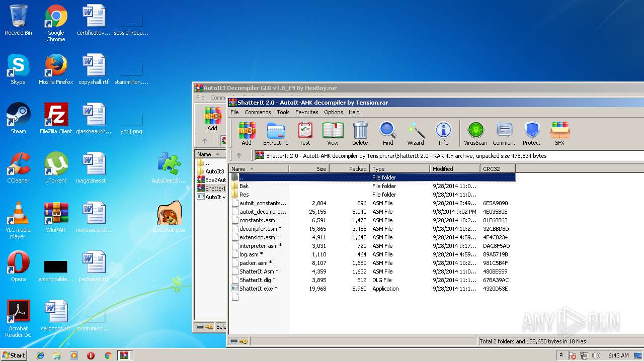The width and height of the screenshot is (644, 362).
Task: Open Google Chrome desktop icon
Action: 56,23
